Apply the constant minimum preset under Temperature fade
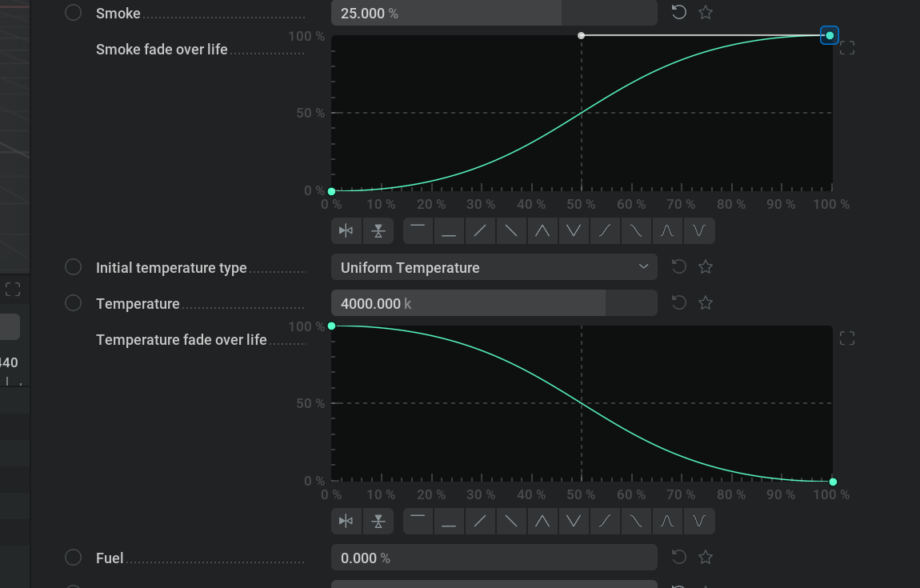 tap(449, 521)
